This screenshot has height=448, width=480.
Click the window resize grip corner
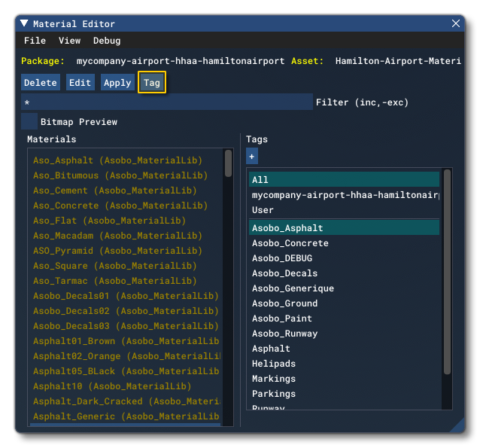(457, 425)
